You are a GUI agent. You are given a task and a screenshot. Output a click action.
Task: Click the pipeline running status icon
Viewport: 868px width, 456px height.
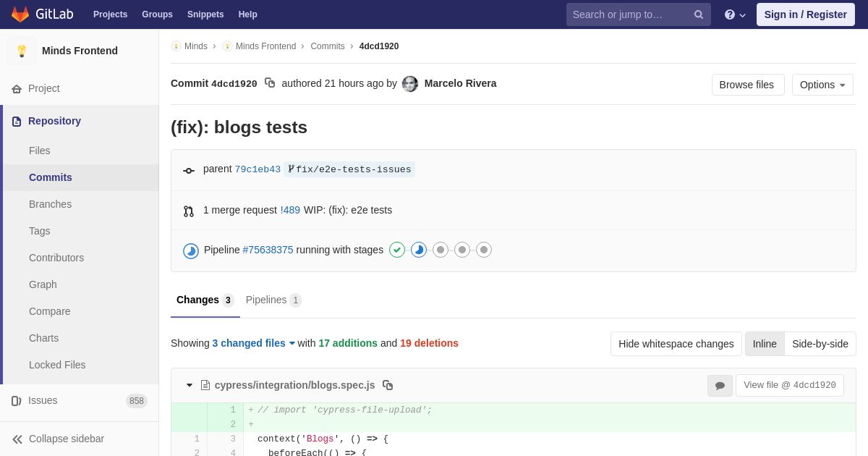click(x=191, y=250)
